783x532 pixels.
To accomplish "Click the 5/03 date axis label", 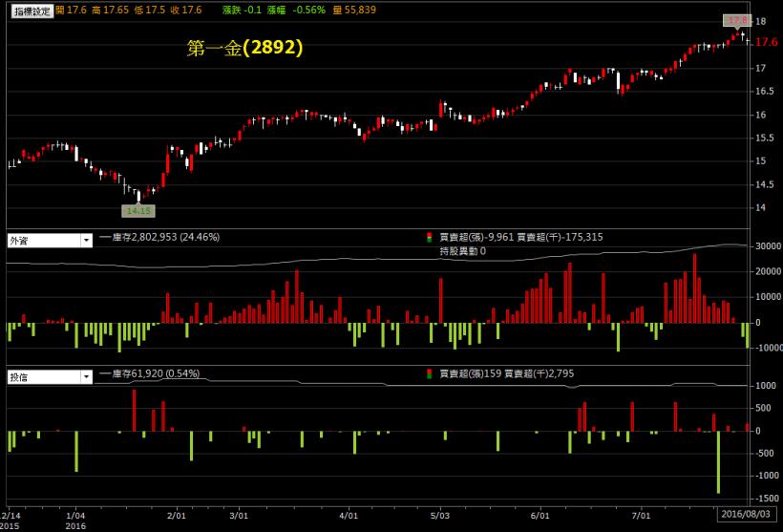I will (x=440, y=515).
